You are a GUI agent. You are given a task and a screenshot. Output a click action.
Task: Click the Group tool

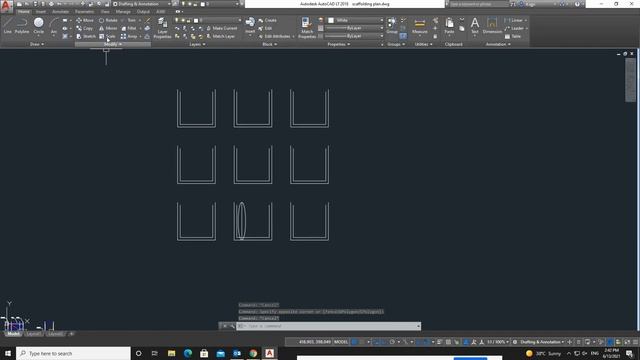point(391,25)
